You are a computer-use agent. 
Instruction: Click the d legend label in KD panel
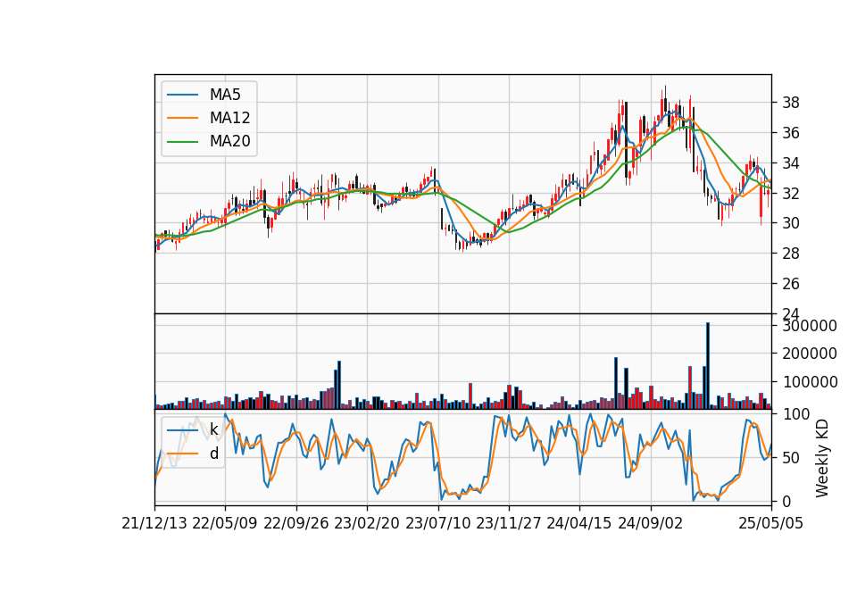click(x=213, y=454)
